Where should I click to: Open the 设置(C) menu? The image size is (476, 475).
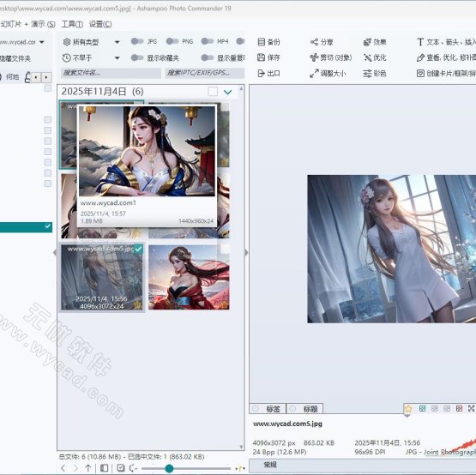100,24
